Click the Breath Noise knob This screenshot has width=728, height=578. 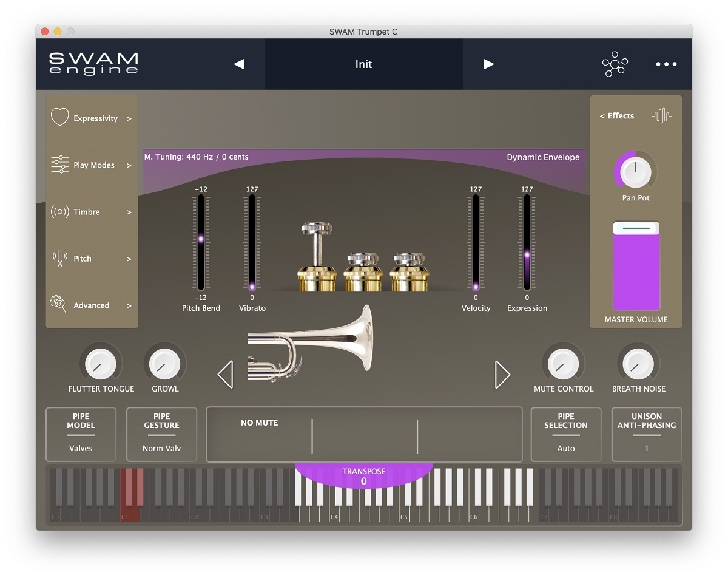click(x=638, y=364)
